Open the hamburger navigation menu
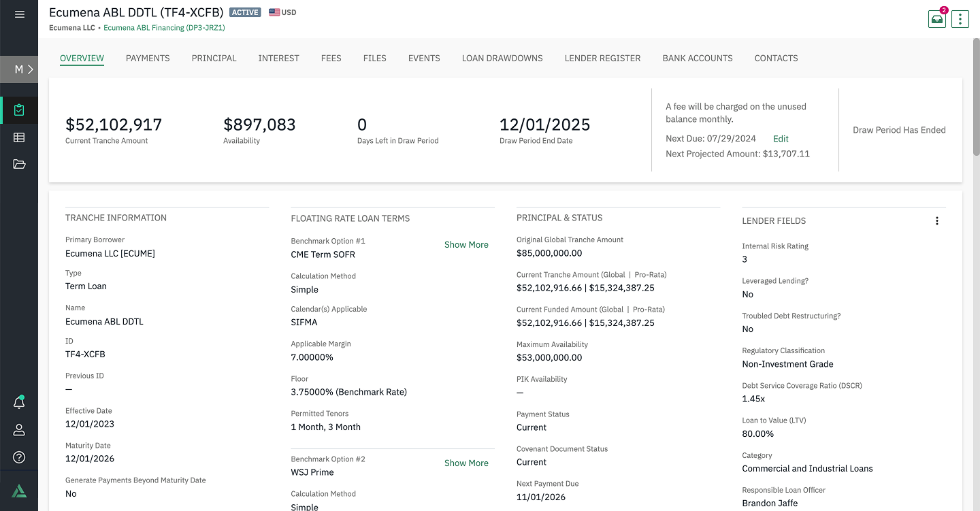980x511 pixels. point(19,14)
